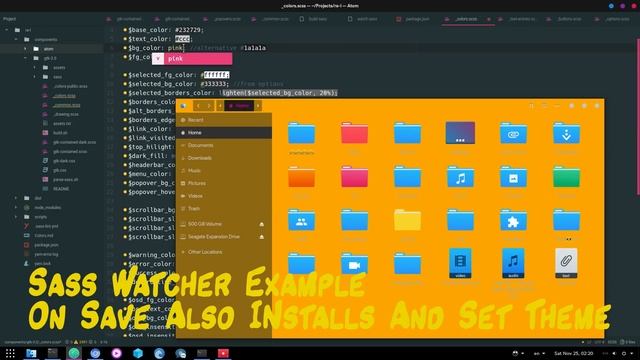Open the folder with picture emblem
The image size is (640, 360).
513,177
